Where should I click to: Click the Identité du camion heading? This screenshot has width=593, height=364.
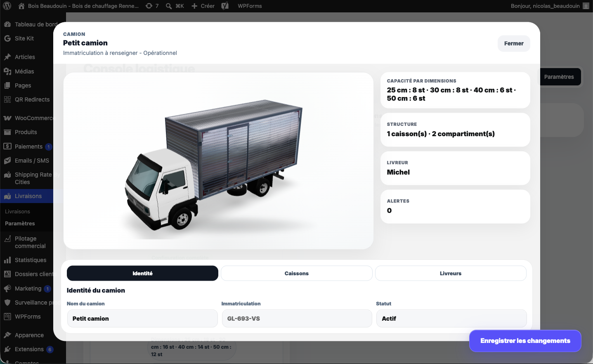(96, 291)
